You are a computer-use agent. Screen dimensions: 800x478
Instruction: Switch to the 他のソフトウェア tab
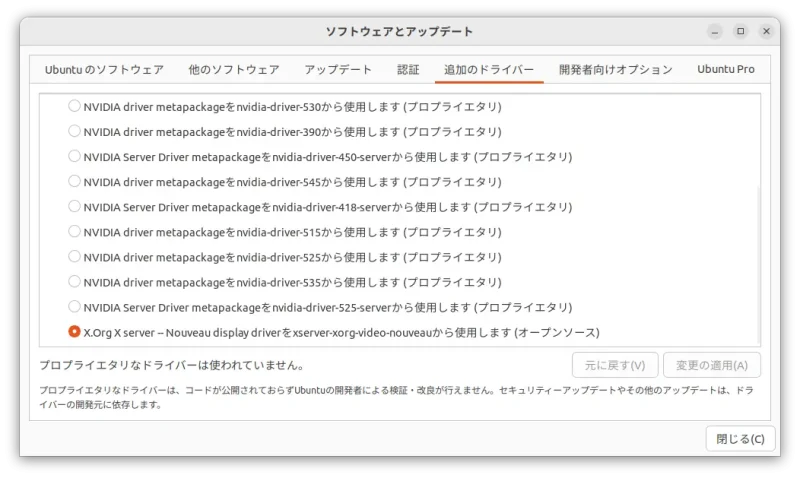coord(234,69)
